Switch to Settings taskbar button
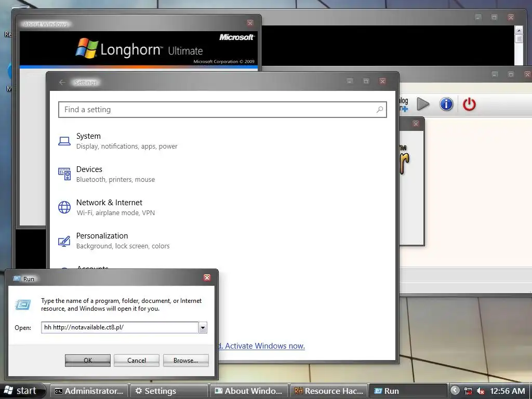 169,391
